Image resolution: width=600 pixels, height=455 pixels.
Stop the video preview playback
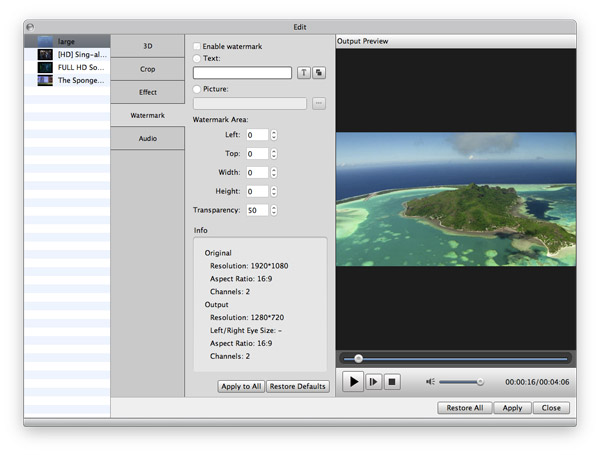tap(393, 381)
